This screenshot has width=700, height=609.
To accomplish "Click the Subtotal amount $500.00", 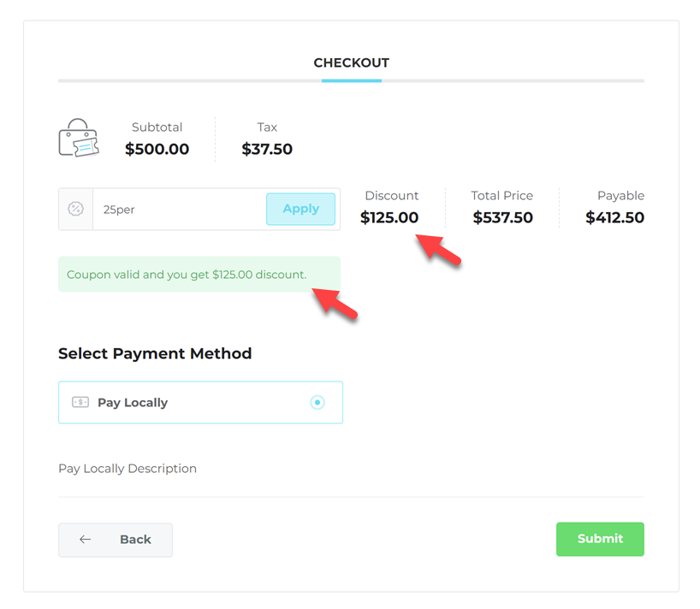I will [157, 149].
